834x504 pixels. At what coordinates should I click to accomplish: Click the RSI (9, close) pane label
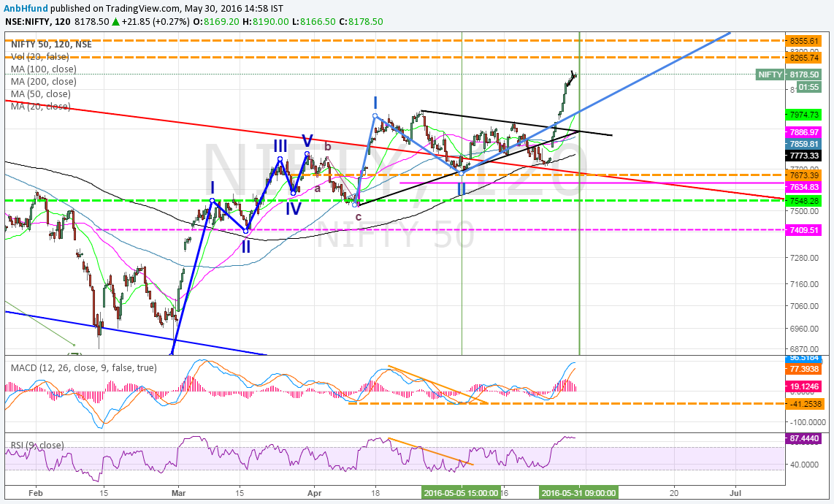[x=37, y=445]
